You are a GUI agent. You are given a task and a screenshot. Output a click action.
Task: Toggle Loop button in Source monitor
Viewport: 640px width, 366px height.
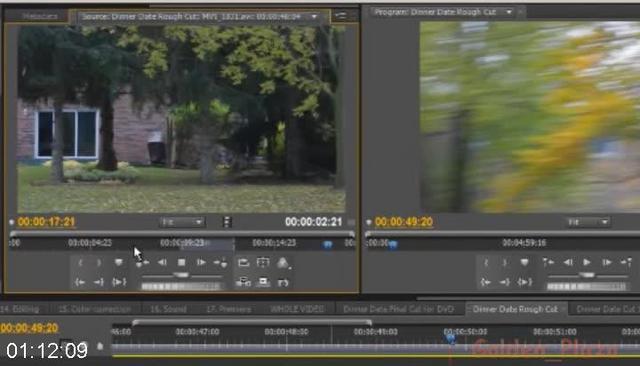tap(243, 263)
